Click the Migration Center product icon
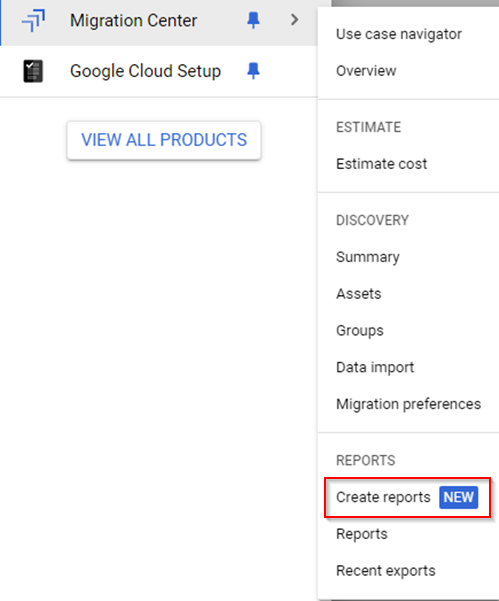Image resolution: width=499 pixels, height=601 pixels. coord(33,20)
